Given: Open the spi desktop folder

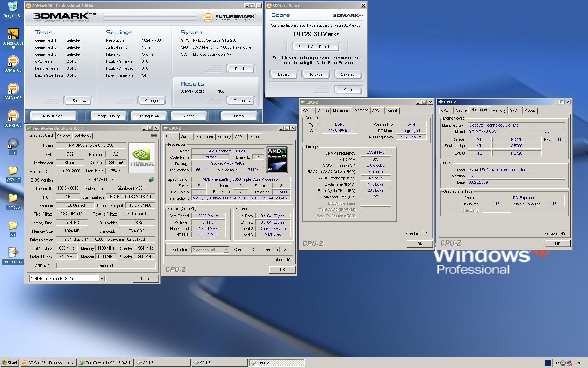Looking at the screenshot, I should click(13, 228).
